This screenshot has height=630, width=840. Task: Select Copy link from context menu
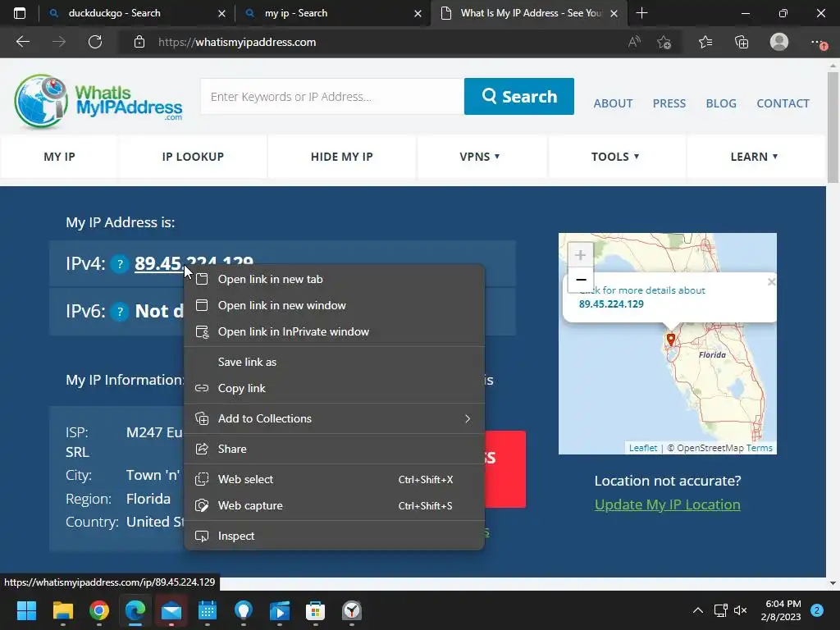coord(335,388)
